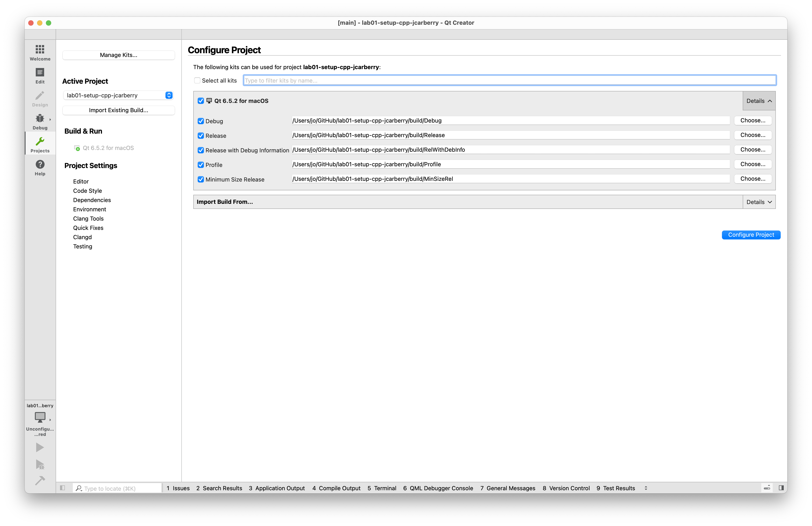Screen dimensions: 812x526
Task: Open Testing project settings
Action: (x=83, y=246)
